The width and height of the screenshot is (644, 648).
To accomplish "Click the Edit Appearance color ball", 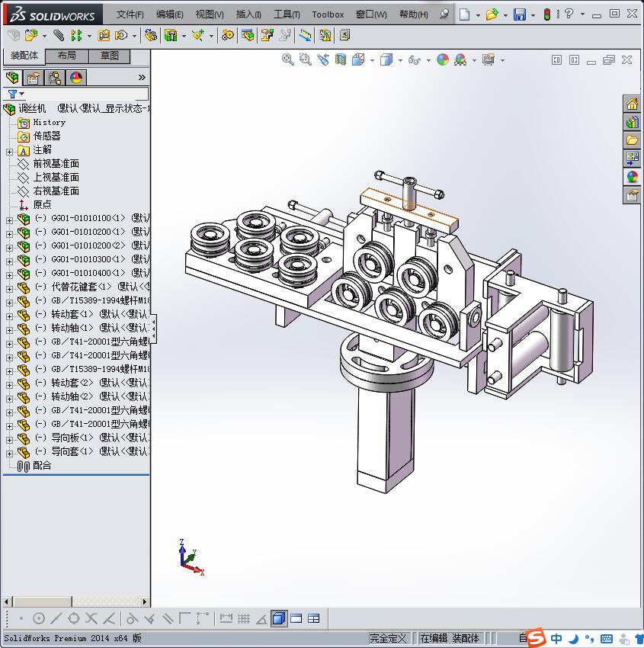I will pos(442,60).
